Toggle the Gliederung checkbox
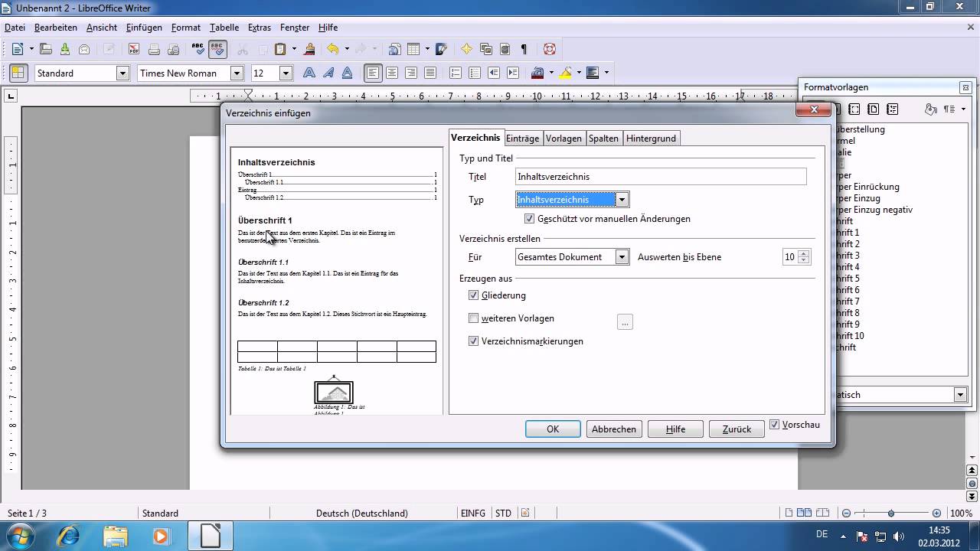 coord(473,295)
